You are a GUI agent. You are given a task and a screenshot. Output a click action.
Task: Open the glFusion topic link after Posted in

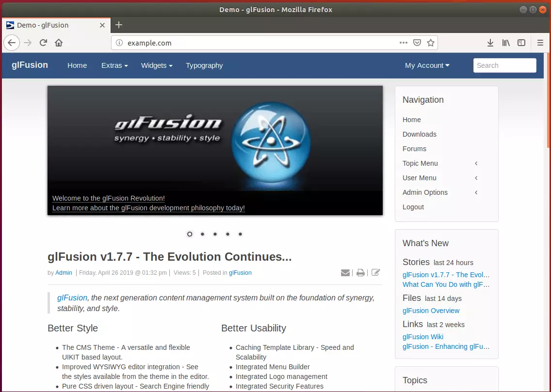click(x=241, y=273)
